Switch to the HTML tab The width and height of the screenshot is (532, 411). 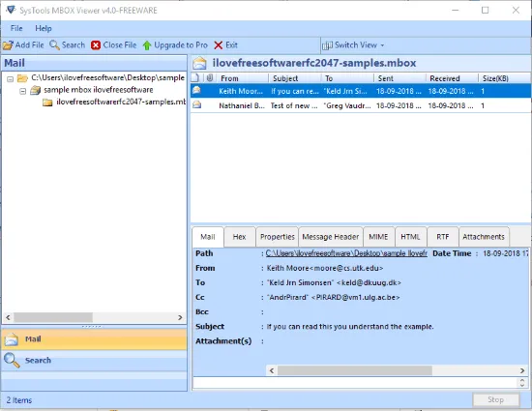[x=410, y=237]
